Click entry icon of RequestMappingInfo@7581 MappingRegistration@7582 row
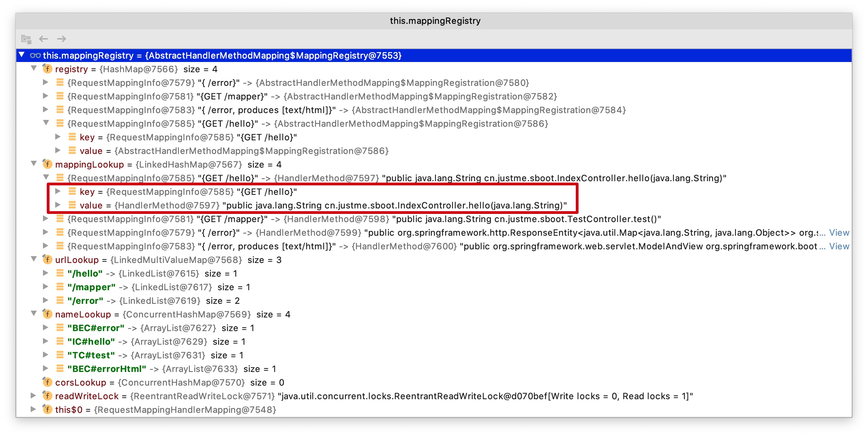This screenshot has height=436, width=868. coord(60,96)
